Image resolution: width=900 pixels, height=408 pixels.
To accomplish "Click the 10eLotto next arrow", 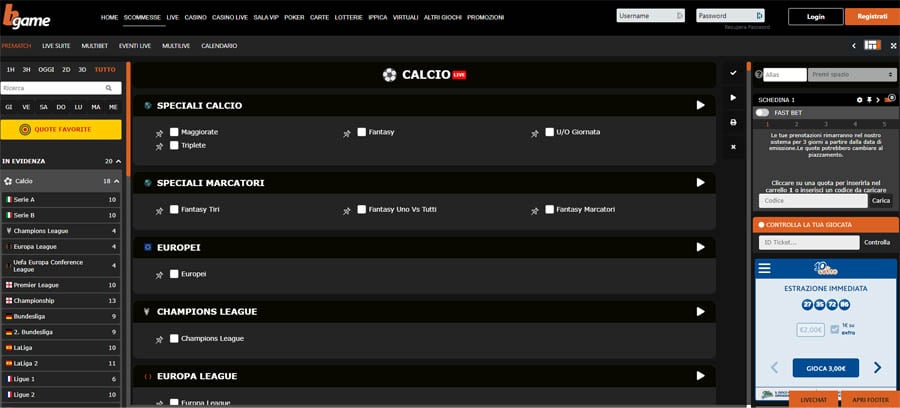I will 877,367.
